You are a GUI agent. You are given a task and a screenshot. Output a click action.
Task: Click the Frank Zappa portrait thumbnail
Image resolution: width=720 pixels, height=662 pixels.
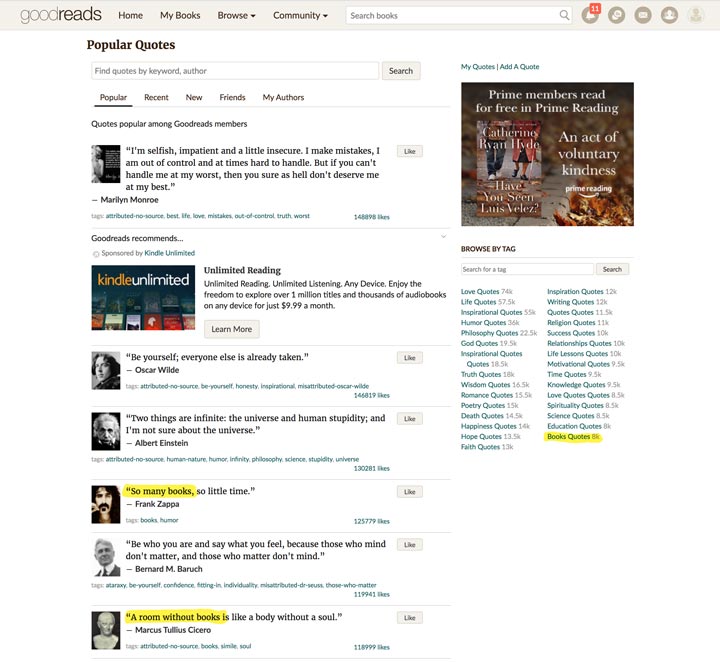106,505
